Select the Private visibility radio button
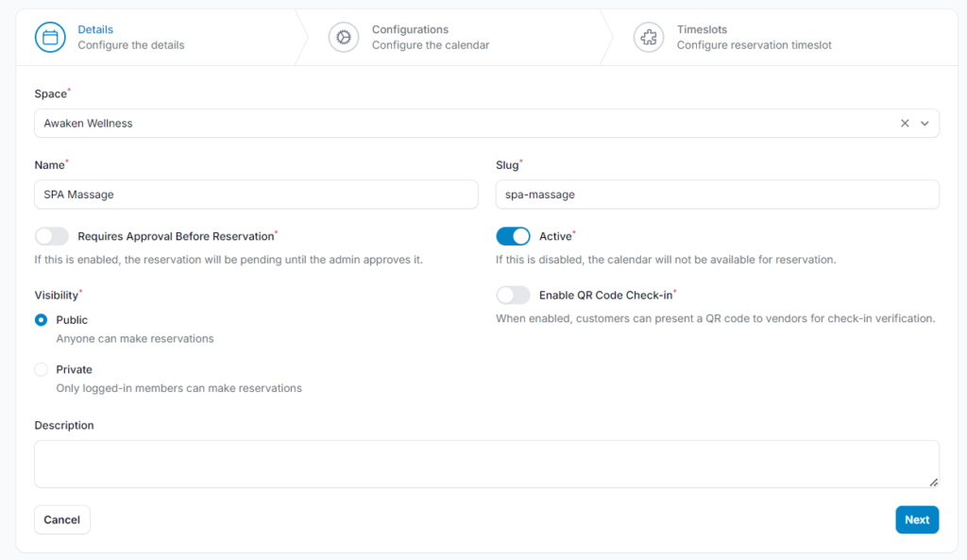 (x=41, y=369)
